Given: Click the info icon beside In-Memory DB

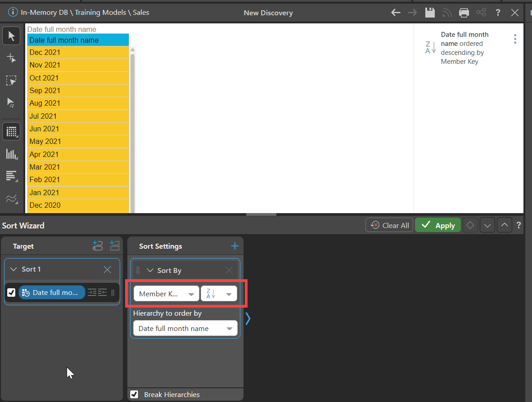Looking at the screenshot, I should tap(13, 13).
